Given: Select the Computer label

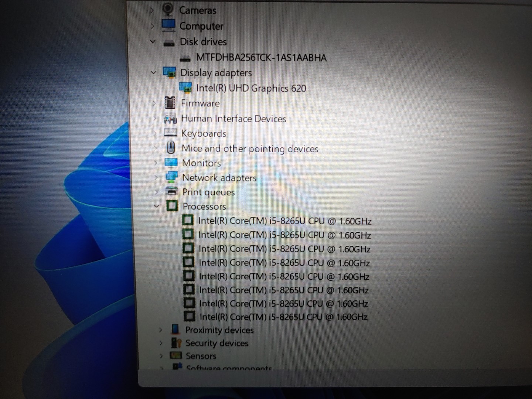Looking at the screenshot, I should (201, 26).
